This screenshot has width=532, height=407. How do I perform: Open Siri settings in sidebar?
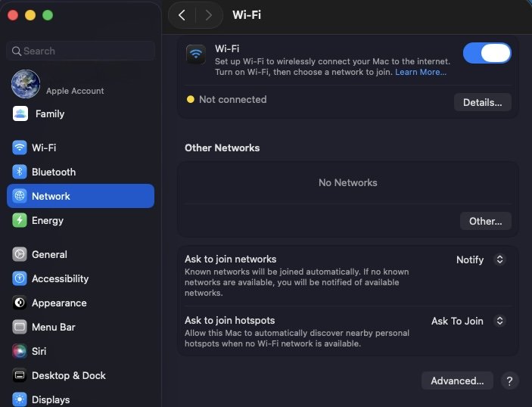click(80, 351)
